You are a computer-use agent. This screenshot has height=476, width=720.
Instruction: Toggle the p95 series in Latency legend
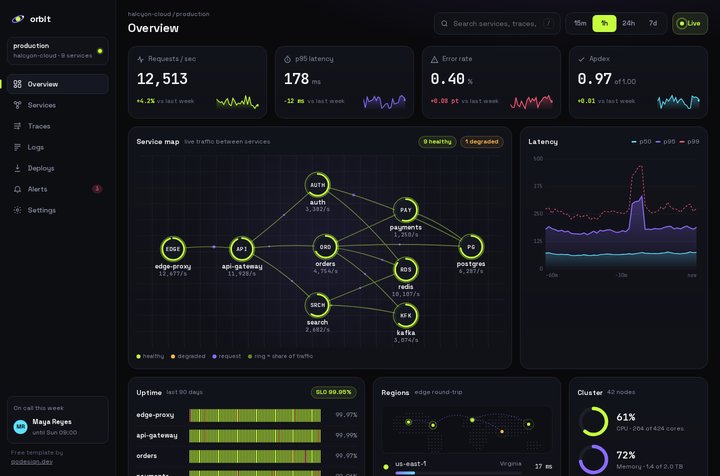point(665,142)
